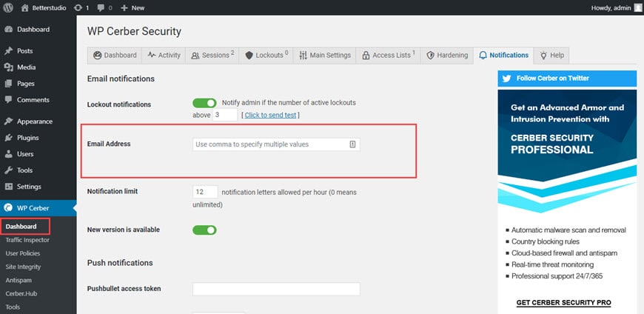Click the Pushbullet access token field

(276, 289)
